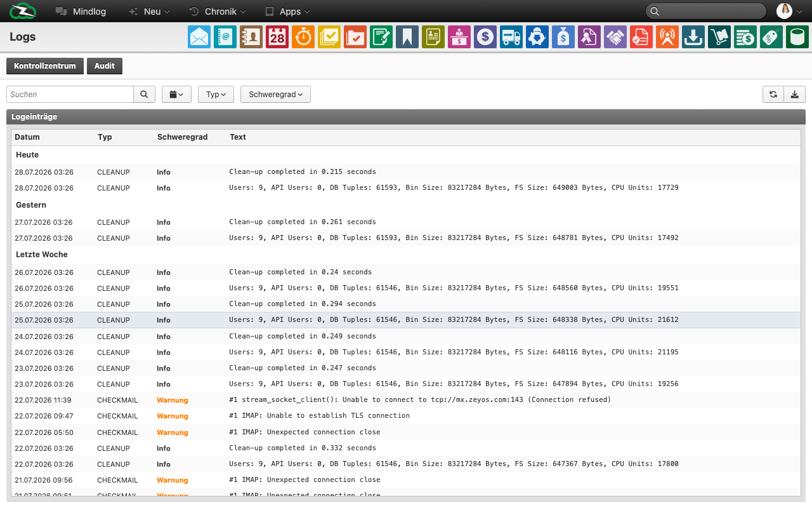Open the violet handshake icon
Viewport: 812px width, 508px height.
point(615,37)
